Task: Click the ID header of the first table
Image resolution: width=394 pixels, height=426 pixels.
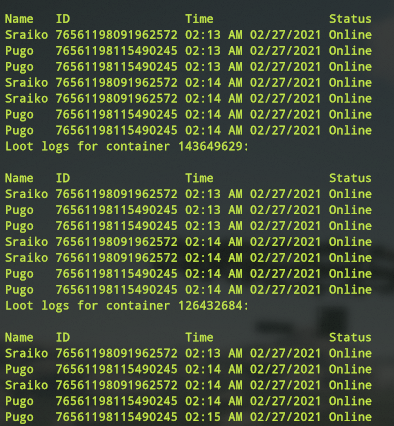Action: 63,19
